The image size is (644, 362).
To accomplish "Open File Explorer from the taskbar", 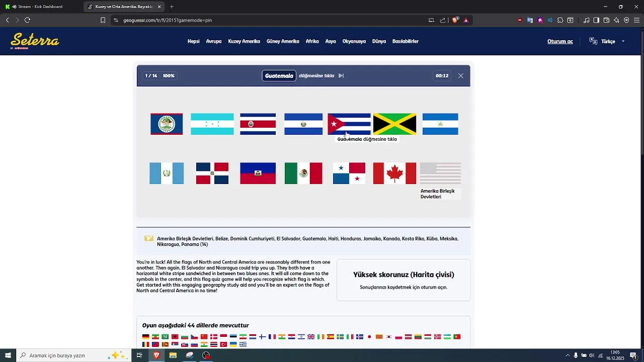I will (x=173, y=355).
